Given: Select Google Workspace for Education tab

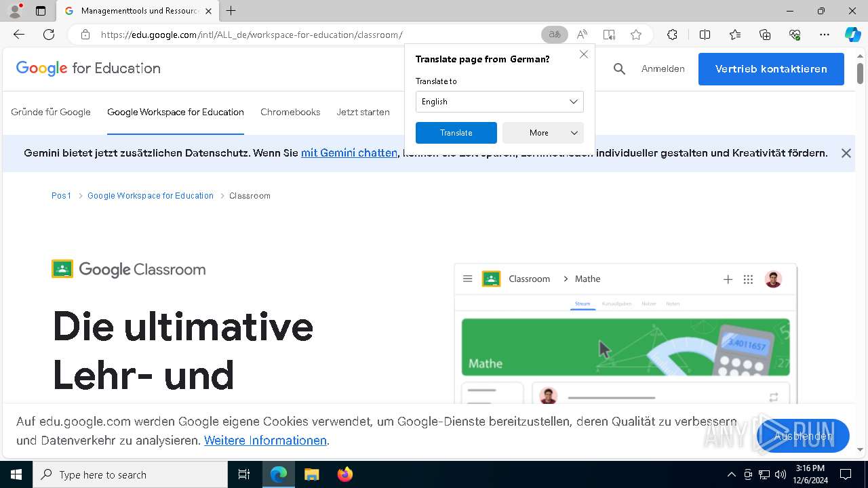Looking at the screenshot, I should point(176,112).
